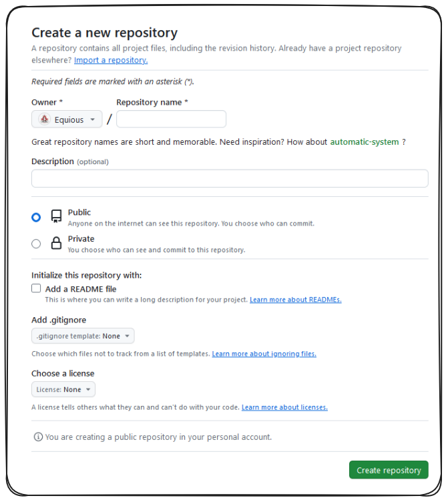Expand the .gitignore template dropdown
Viewport: 448px width, 502px height.
pyautogui.click(x=83, y=336)
